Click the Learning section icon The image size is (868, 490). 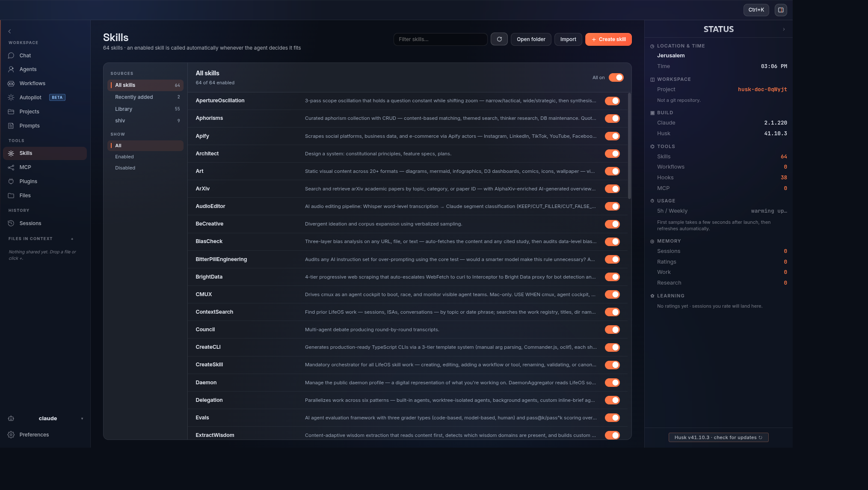point(652,296)
